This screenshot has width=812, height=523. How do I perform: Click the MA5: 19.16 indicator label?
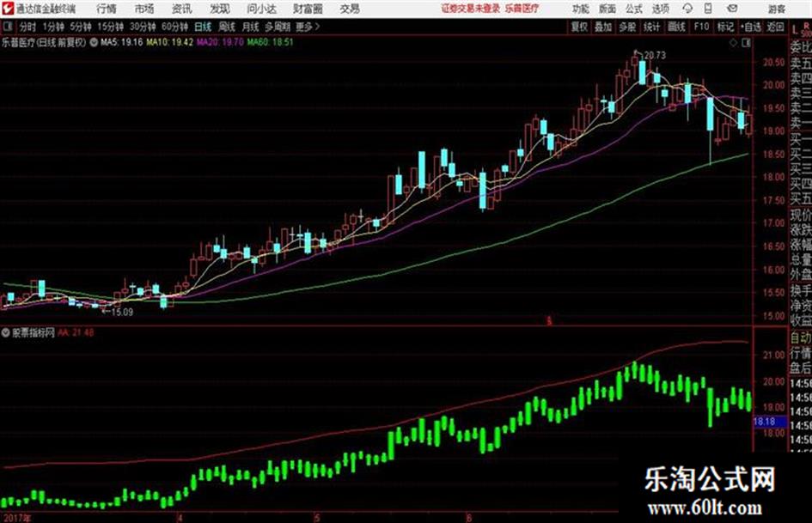[x=122, y=42]
